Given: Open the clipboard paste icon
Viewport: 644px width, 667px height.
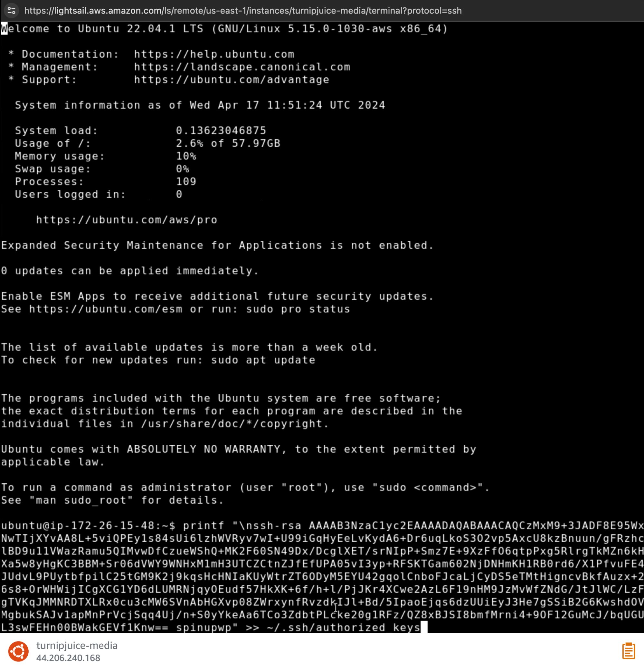Looking at the screenshot, I should click(x=628, y=651).
